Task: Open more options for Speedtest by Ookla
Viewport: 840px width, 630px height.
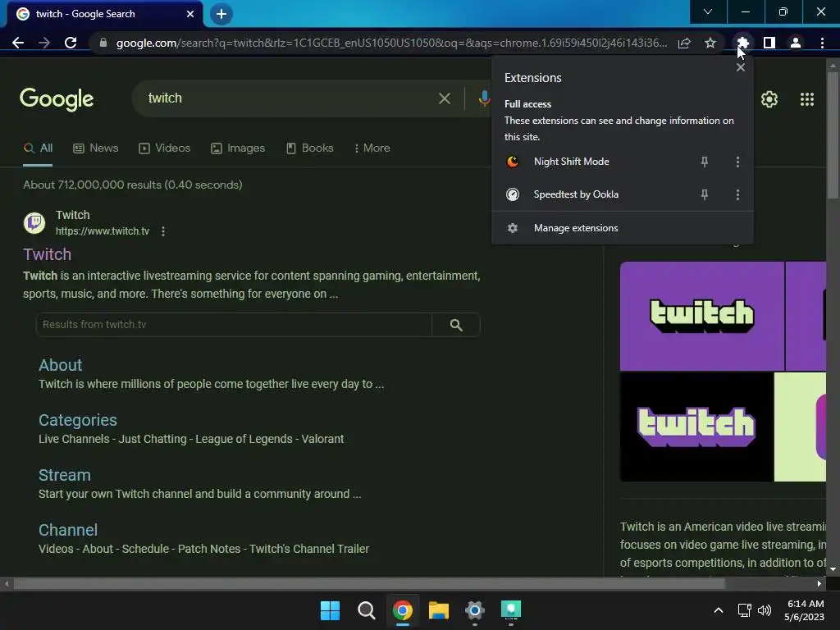Action: (737, 194)
